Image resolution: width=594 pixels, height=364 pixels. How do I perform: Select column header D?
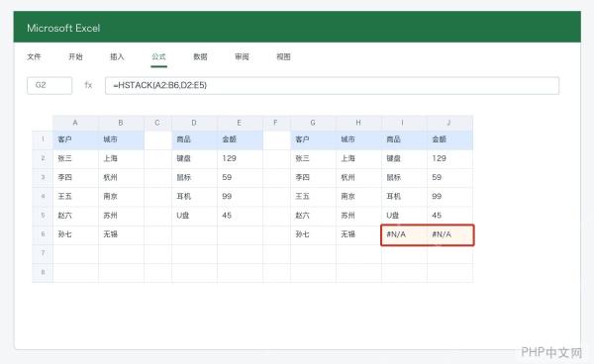pos(194,123)
